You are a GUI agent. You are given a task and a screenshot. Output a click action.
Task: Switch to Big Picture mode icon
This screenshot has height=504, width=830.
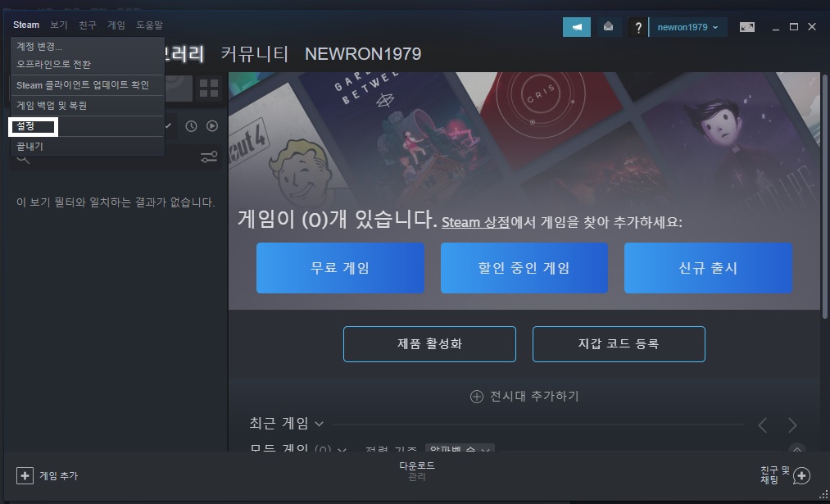point(747,27)
